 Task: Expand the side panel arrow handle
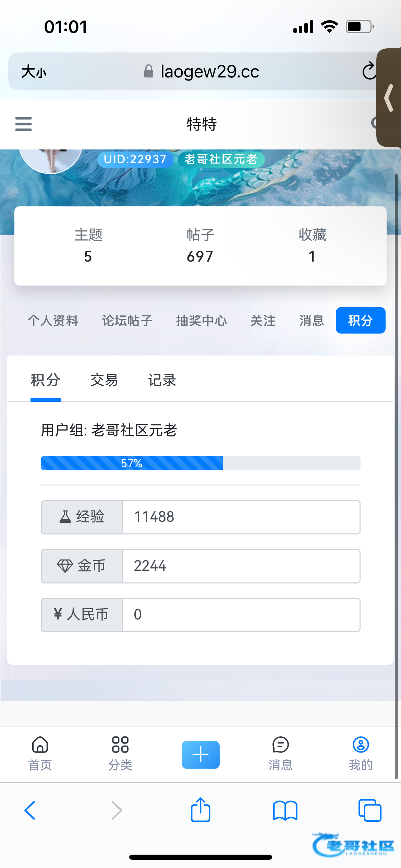[389, 98]
